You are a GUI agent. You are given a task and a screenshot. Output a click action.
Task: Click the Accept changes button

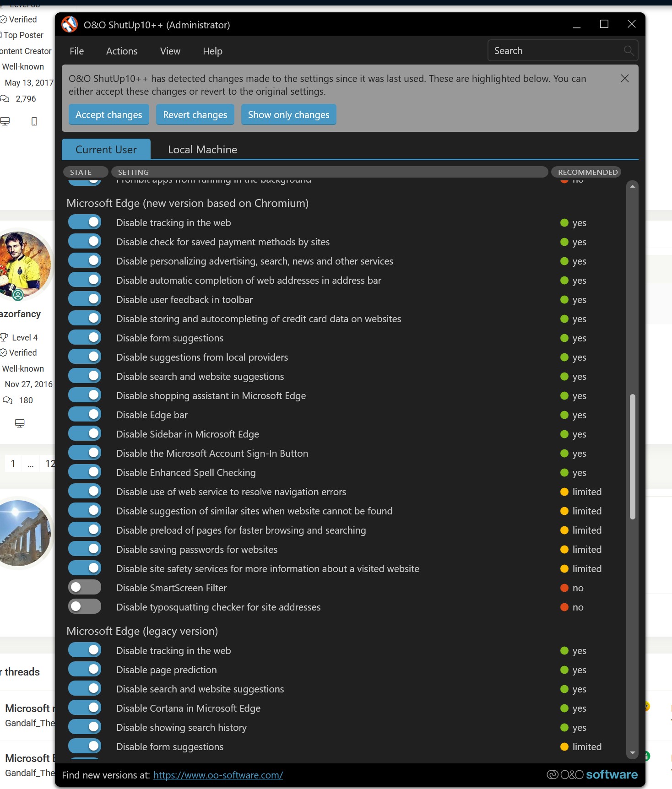click(109, 114)
